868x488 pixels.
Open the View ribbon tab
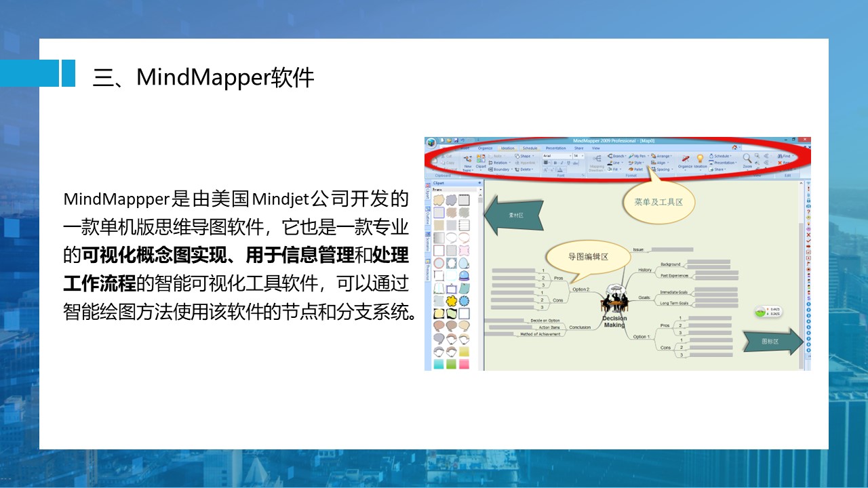coord(595,148)
